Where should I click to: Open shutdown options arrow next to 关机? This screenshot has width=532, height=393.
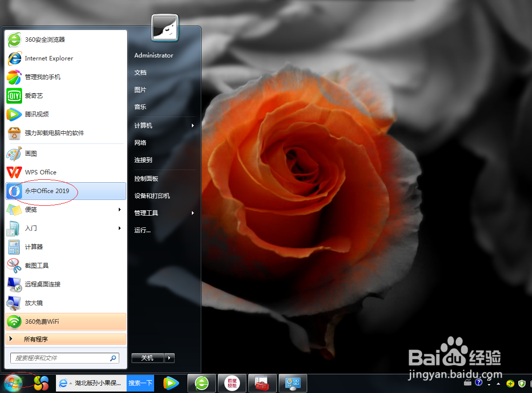coord(169,358)
